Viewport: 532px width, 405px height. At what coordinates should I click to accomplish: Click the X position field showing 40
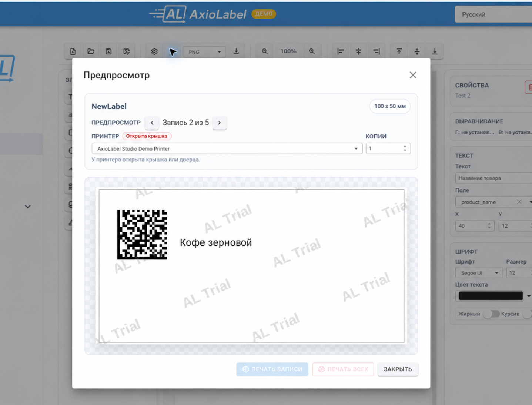point(475,226)
